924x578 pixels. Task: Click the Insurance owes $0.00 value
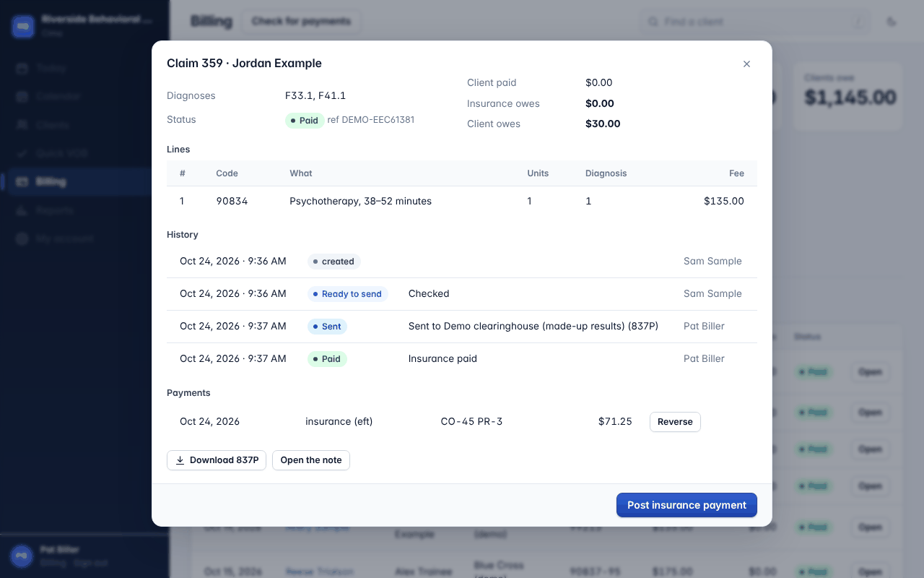click(600, 103)
